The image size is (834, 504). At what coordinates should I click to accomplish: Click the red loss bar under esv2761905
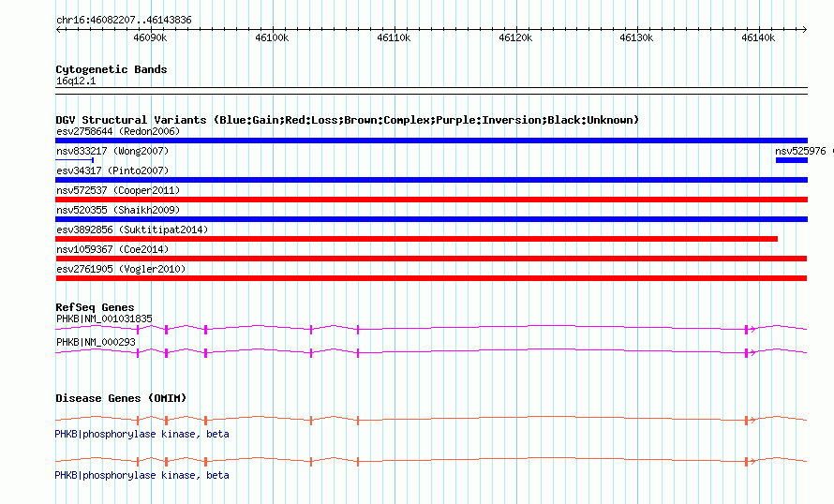click(x=431, y=278)
